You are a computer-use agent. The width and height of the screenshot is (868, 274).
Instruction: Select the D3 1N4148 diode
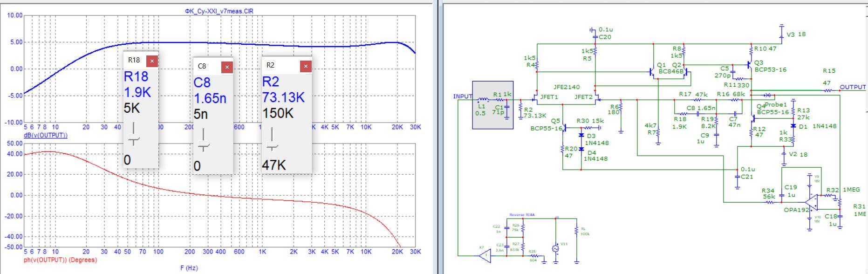[581, 136]
